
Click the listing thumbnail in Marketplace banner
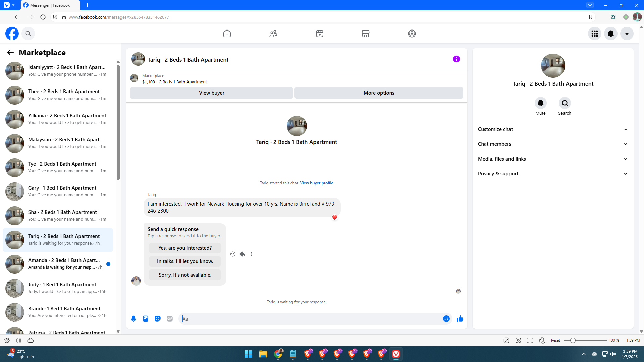click(x=134, y=78)
